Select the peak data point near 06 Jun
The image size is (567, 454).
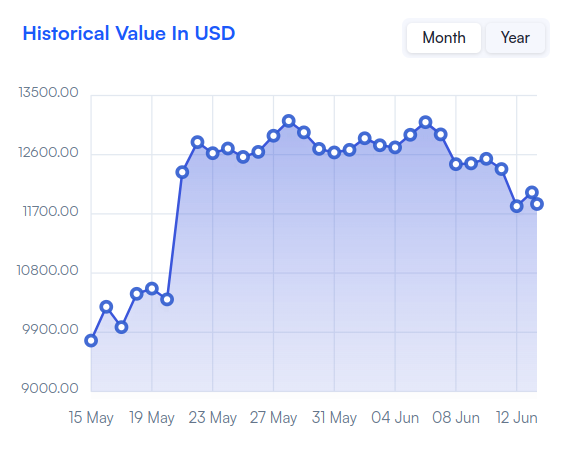(426, 122)
